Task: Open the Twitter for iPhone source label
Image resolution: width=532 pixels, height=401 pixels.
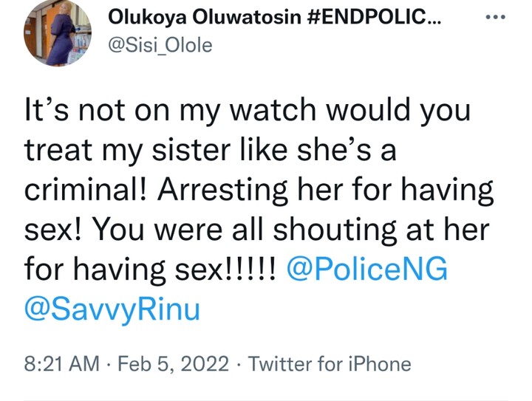Action: tap(329, 363)
